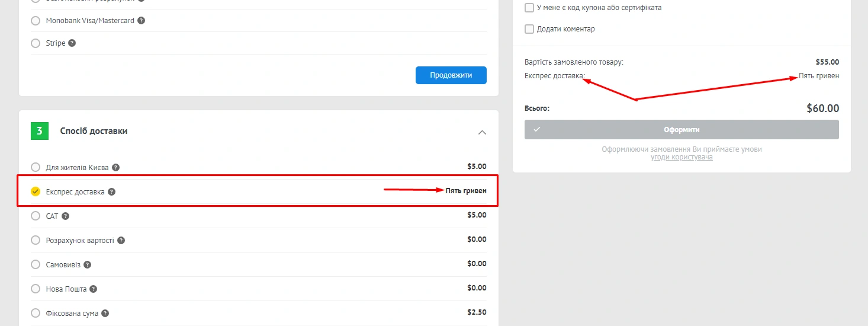The height and width of the screenshot is (326, 868).
Task: Select Stripe payment method
Action: (x=36, y=43)
